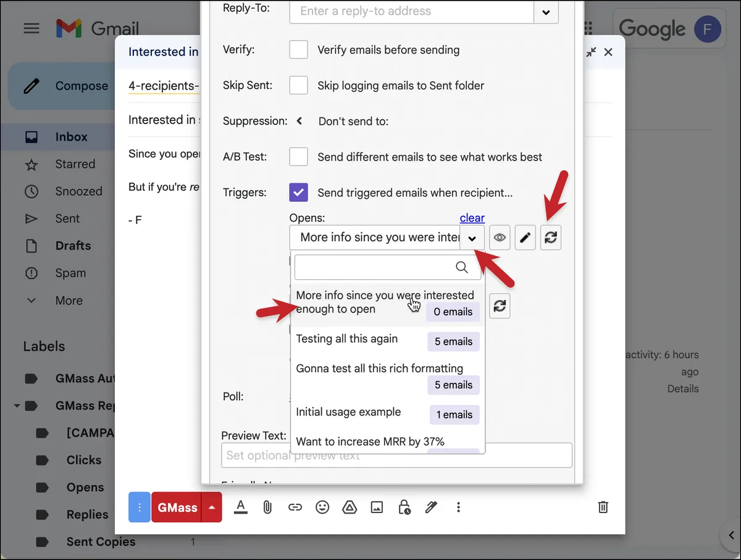
Task: Insert link using the chain icon
Action: (295, 508)
